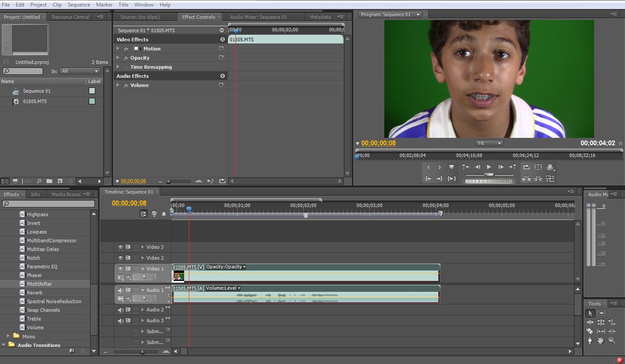This screenshot has height=364, width=625.
Task: Click the Play button in Program monitor
Action: 489,167
